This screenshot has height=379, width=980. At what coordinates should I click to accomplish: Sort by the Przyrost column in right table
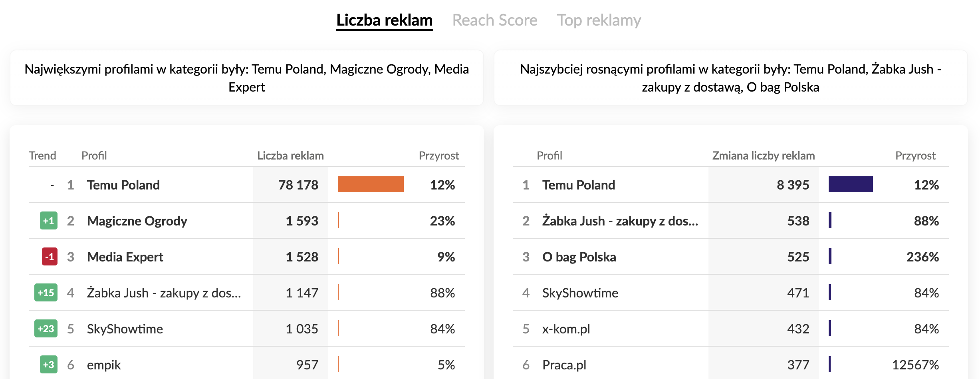915,156
